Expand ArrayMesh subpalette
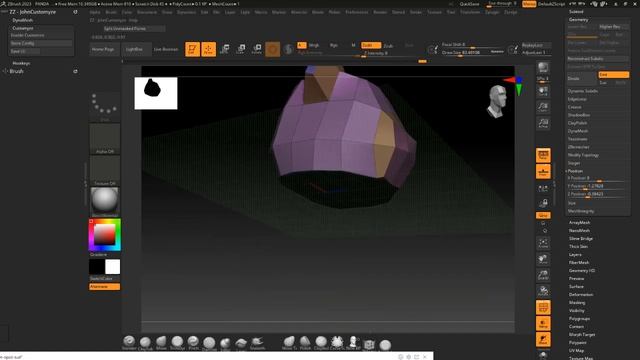Viewport: 640px width, 360px height. pos(579,222)
